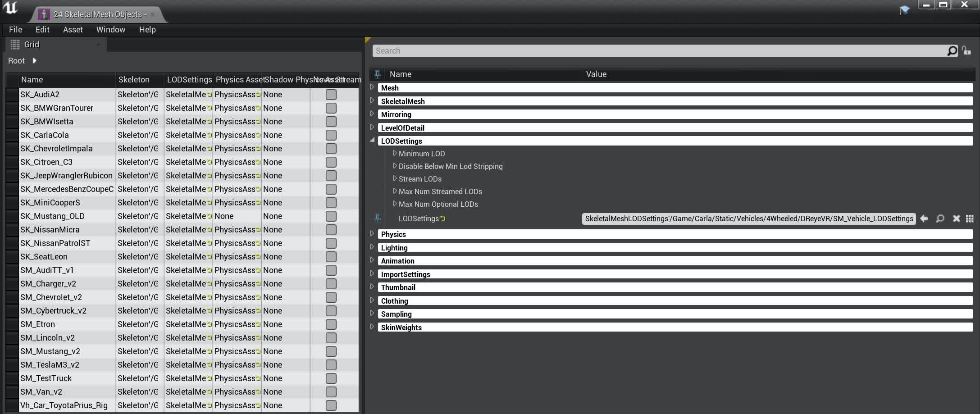Click the grid icon next to LODSettings value
This screenshot has height=414, width=980.
point(970,218)
